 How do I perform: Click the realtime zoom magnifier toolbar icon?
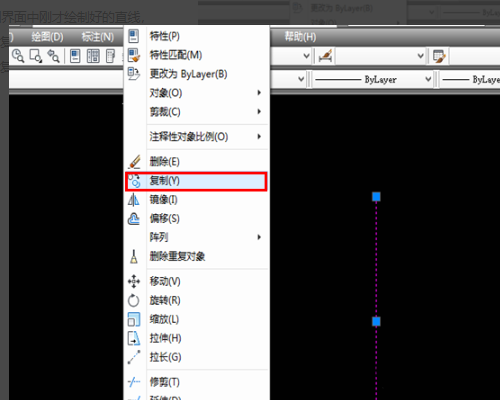click(x=18, y=56)
